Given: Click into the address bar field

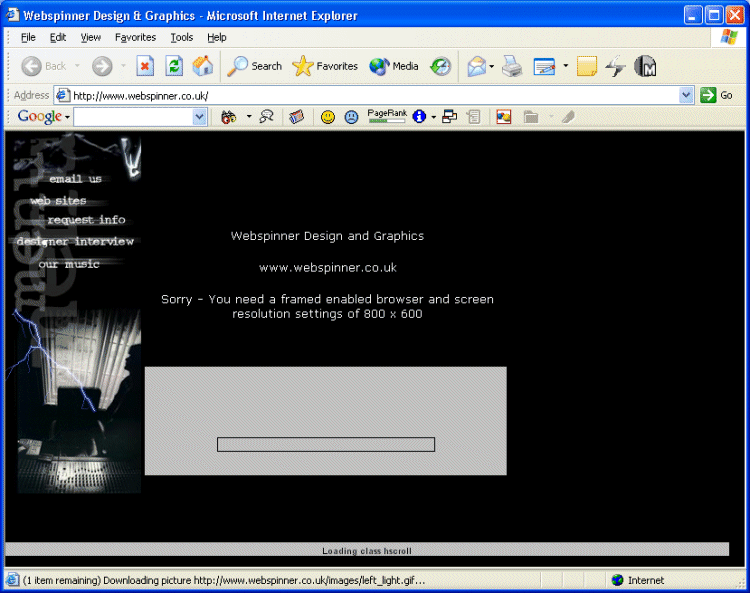Looking at the screenshot, I should point(373,95).
